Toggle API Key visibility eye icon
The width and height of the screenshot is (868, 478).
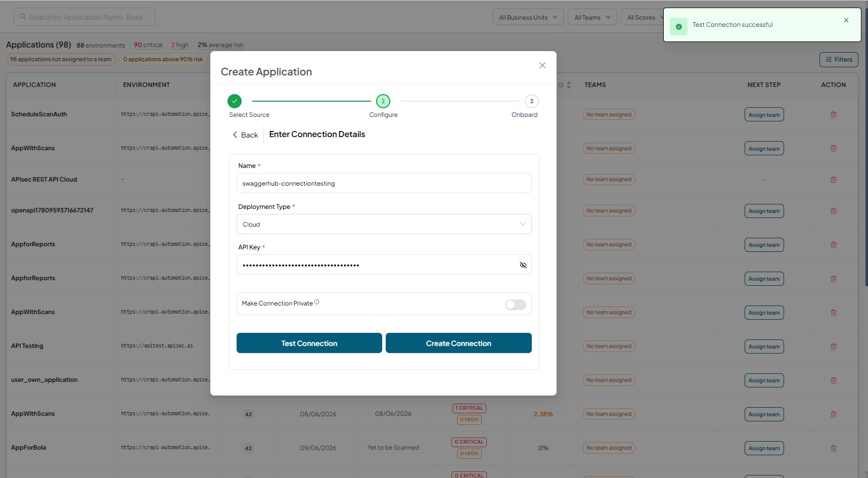click(x=523, y=265)
